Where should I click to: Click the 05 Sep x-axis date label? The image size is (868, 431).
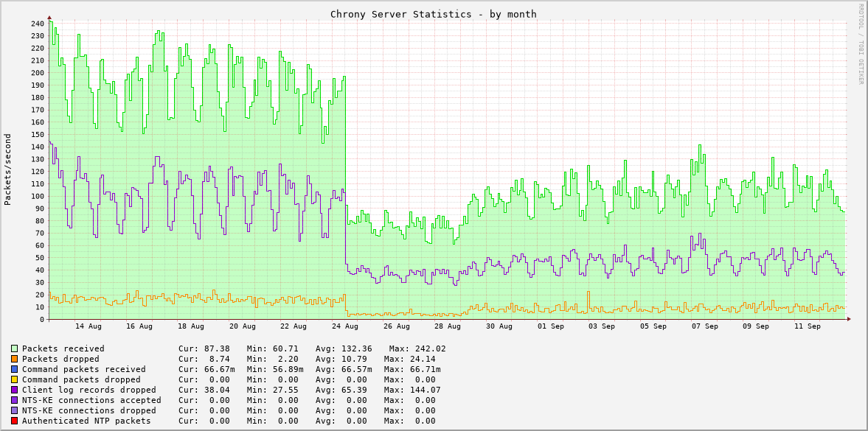pyautogui.click(x=653, y=326)
